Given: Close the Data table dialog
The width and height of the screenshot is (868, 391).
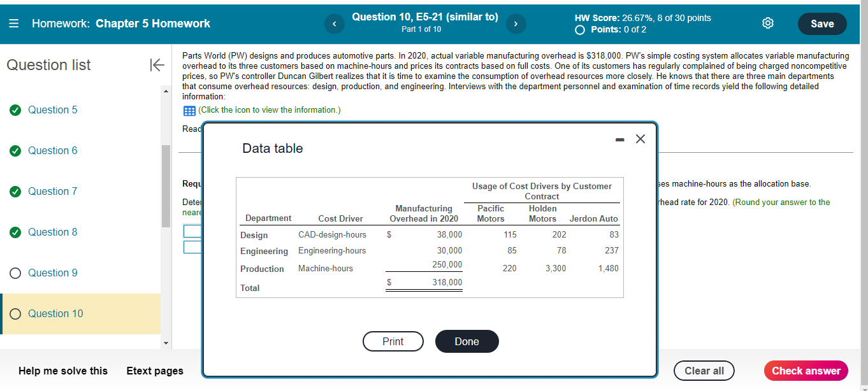Looking at the screenshot, I should (640, 139).
